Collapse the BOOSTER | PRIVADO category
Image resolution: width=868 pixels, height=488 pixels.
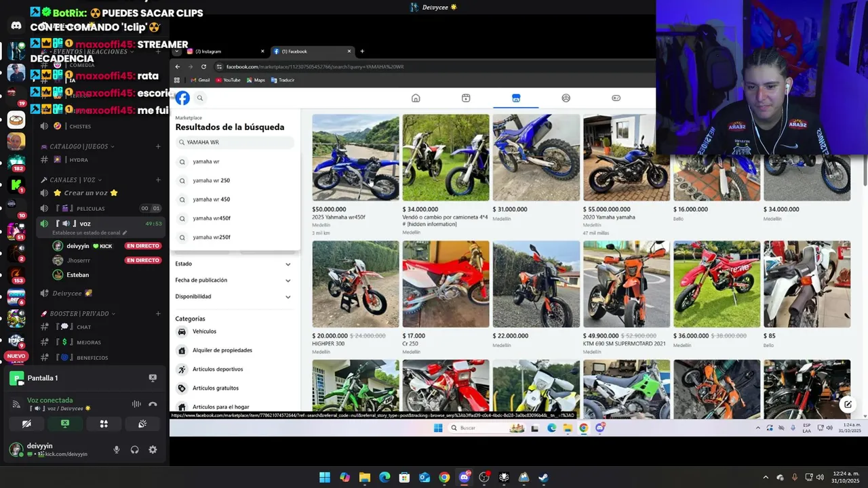coord(78,314)
